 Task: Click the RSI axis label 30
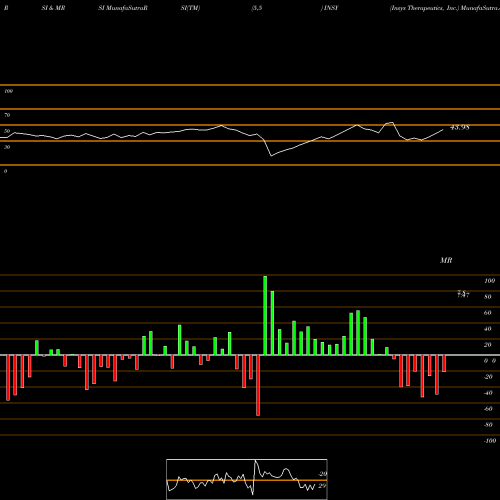tap(7, 147)
